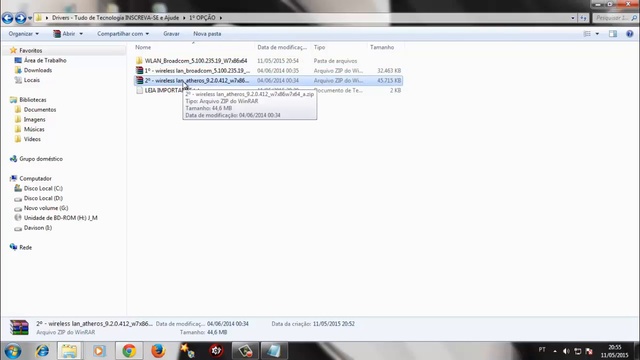Open 'Disco Local (D:)' drive

pos(43,198)
